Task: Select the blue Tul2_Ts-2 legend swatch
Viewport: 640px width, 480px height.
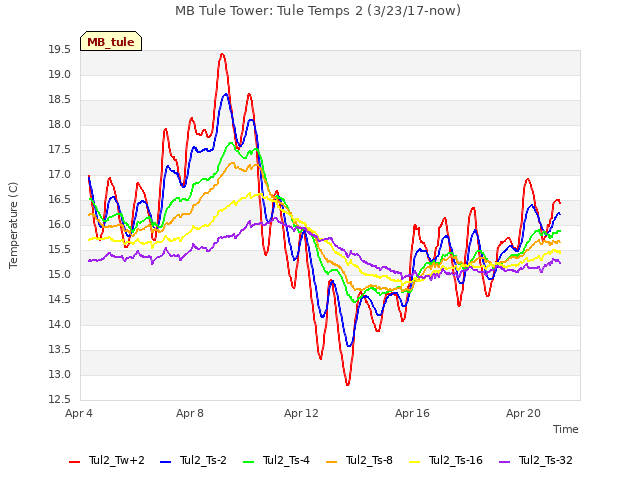Action: [165, 462]
